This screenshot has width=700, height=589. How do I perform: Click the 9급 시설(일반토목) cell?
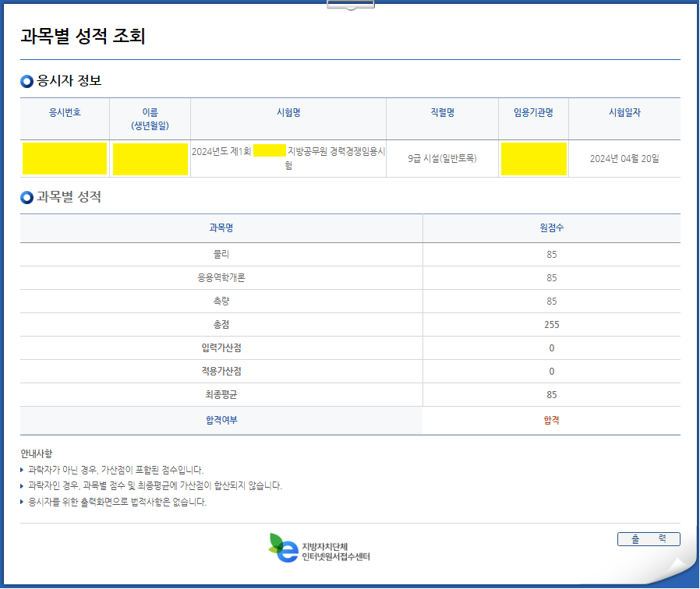click(442, 159)
